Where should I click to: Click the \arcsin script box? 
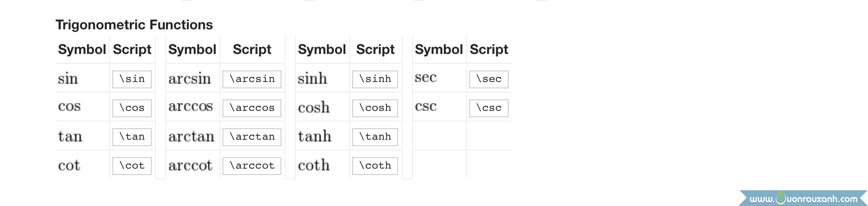coord(252,79)
